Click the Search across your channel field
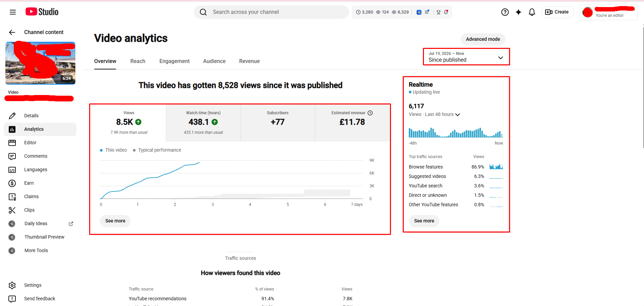Image resolution: width=644 pixels, height=306 pixels. [x=271, y=12]
